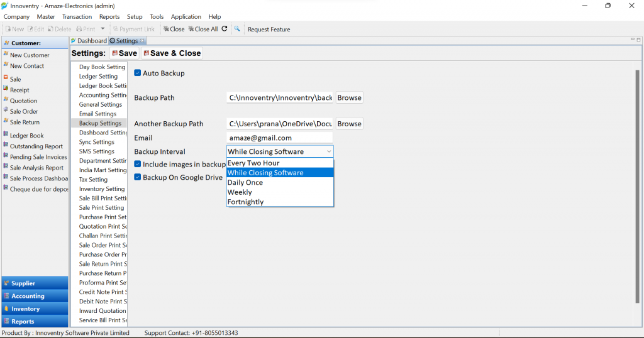Screen dimensions: 644x338
Task: Open the Company menu
Action: click(x=16, y=17)
